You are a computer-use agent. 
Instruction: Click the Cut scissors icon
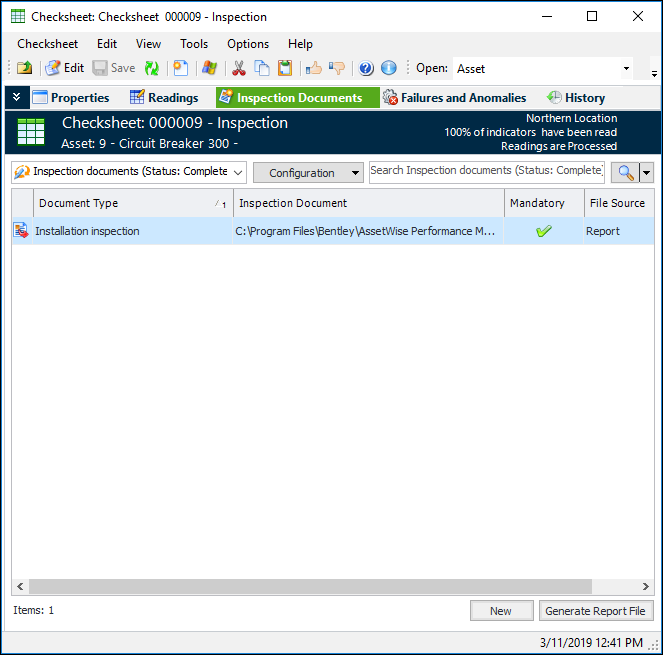coord(238,68)
